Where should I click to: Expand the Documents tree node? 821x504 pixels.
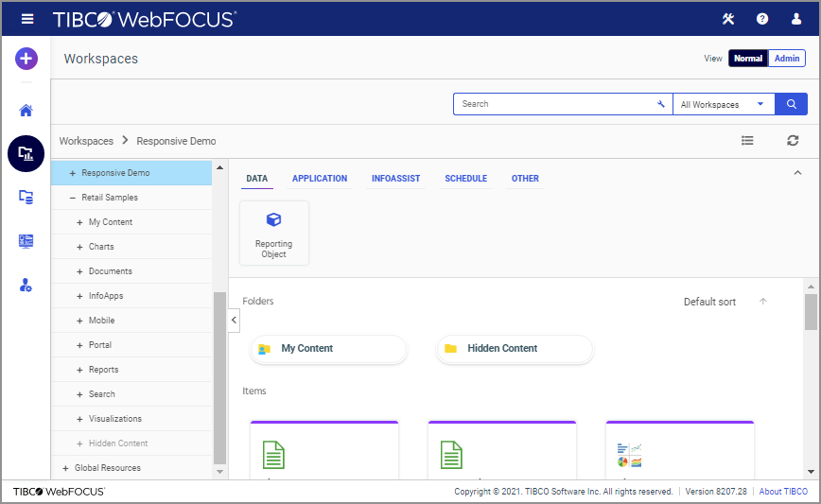[79, 271]
